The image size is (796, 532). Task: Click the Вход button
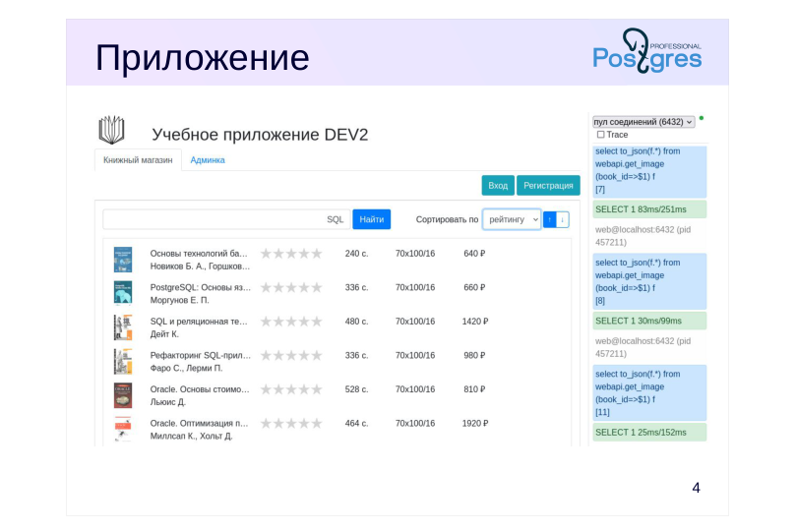(498, 186)
